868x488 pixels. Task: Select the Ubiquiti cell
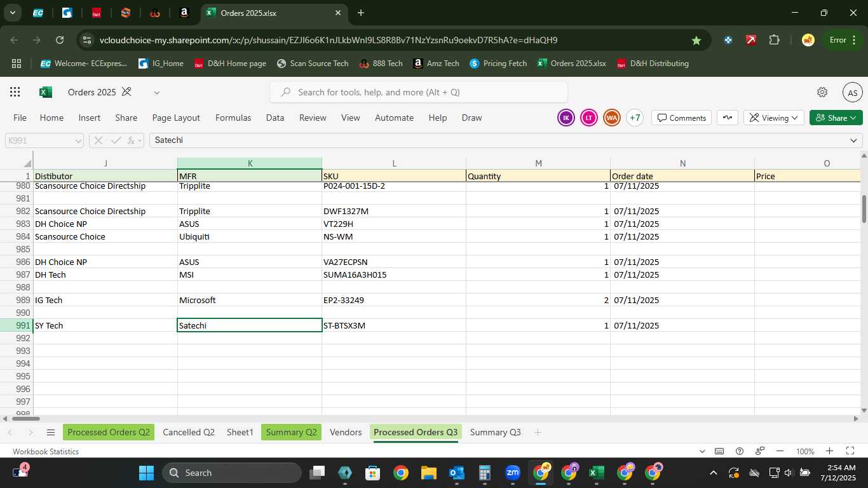[x=250, y=236]
